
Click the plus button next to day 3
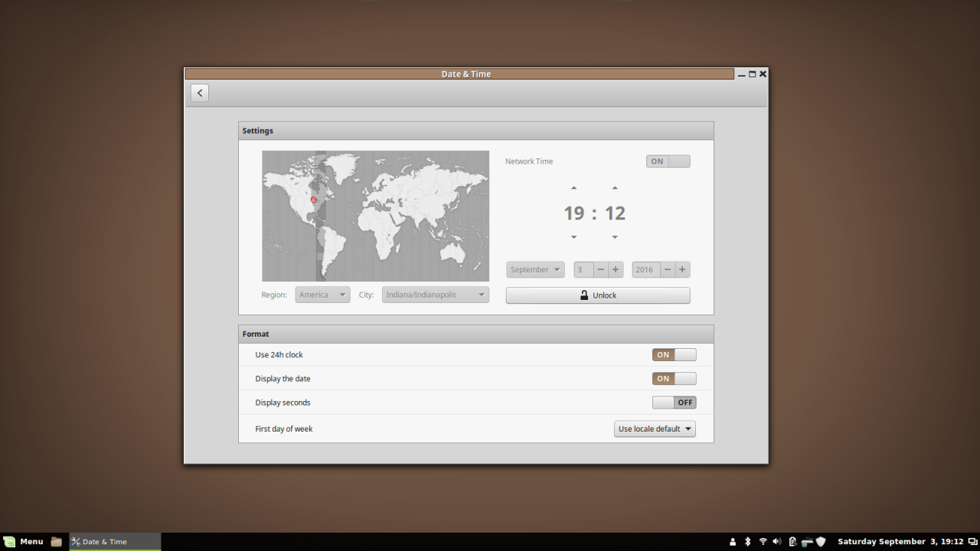pos(616,269)
